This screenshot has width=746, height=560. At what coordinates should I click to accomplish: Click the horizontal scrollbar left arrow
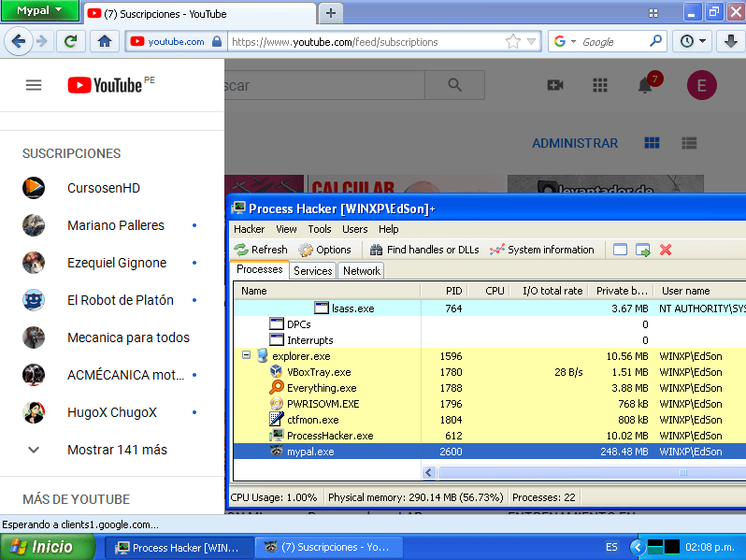[429, 472]
